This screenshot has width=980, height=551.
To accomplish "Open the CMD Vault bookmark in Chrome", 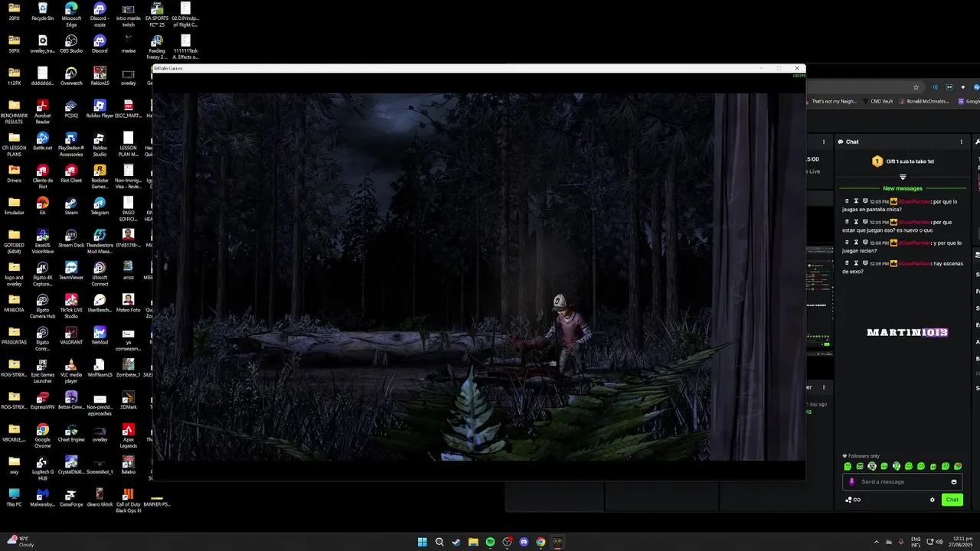I will click(x=878, y=101).
